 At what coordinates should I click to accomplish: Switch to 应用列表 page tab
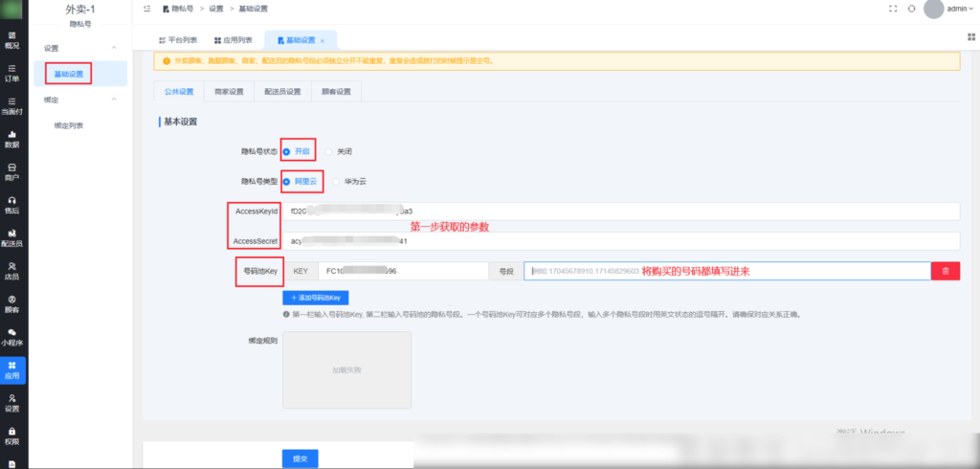tap(234, 40)
